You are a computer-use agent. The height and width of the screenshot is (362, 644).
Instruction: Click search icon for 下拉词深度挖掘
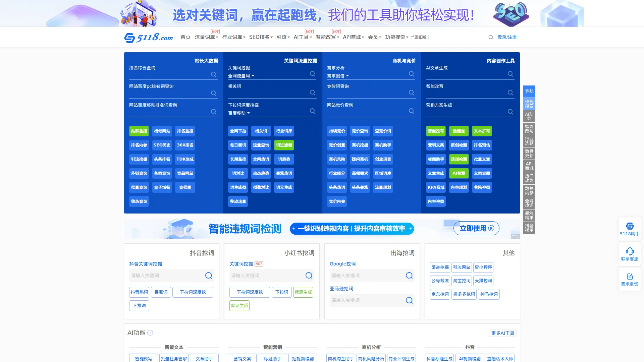pos(313,111)
